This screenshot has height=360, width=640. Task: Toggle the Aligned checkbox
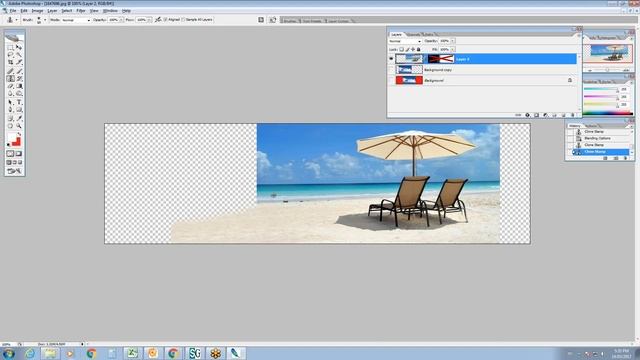coord(165,20)
